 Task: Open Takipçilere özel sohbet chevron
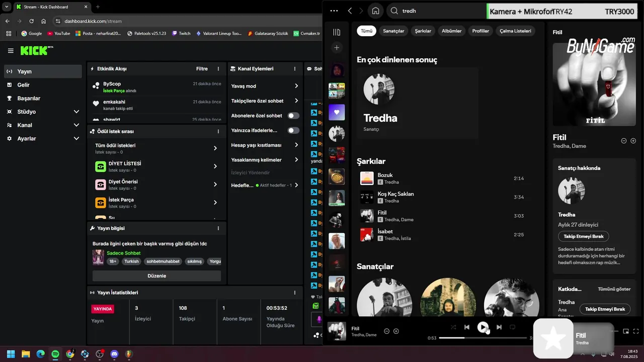[x=296, y=101]
